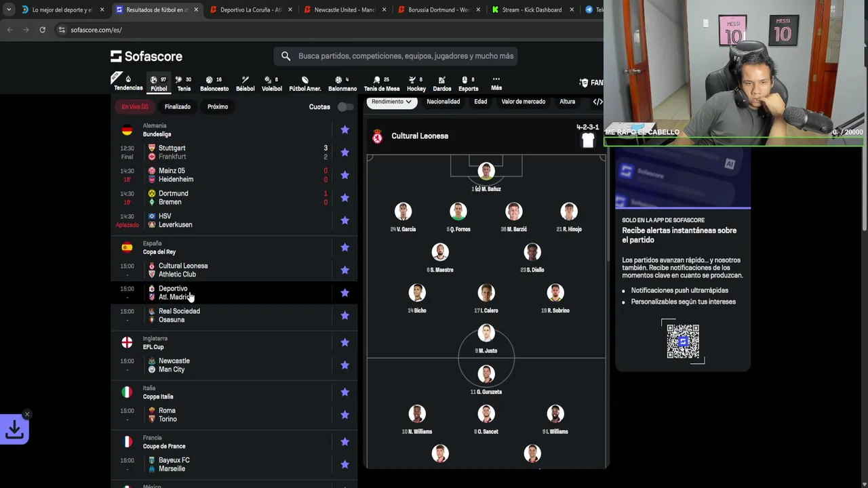868x488 pixels.
Task: Switch to Stream - Kick Dashboard tab
Action: pyautogui.click(x=532, y=9)
